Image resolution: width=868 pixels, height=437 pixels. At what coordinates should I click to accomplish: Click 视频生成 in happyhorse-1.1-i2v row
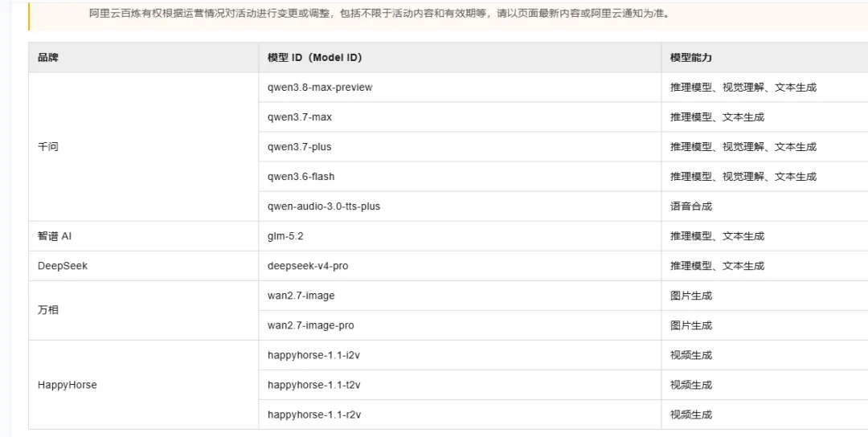pyautogui.click(x=691, y=355)
